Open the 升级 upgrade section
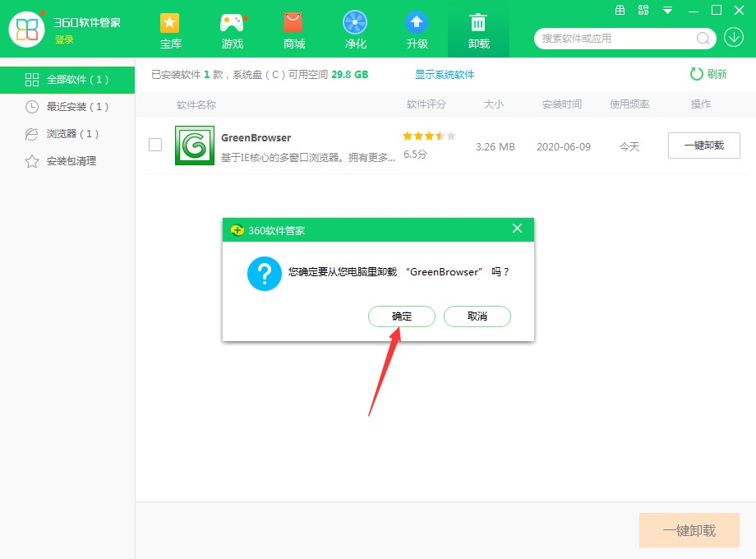This screenshot has width=756, height=559. (x=417, y=29)
